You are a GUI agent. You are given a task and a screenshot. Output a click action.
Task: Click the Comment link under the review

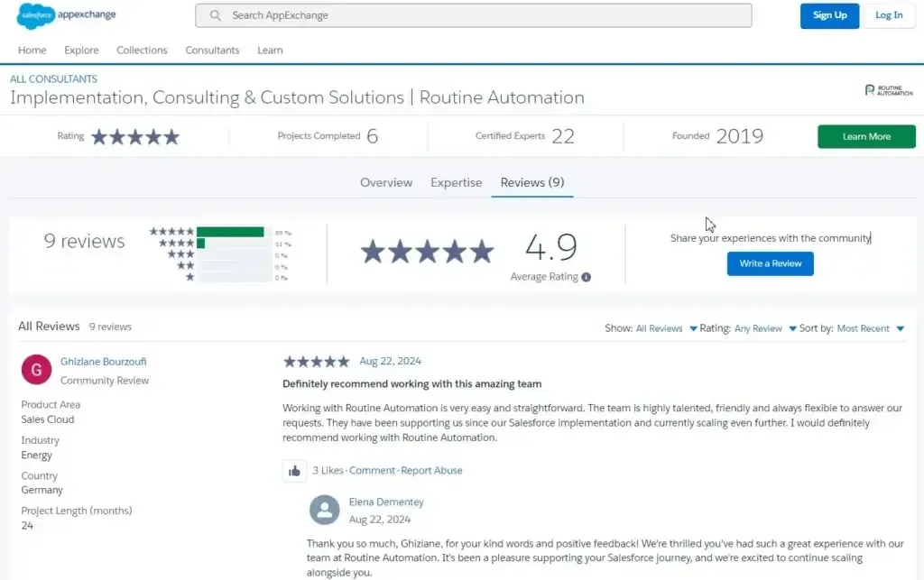click(372, 471)
